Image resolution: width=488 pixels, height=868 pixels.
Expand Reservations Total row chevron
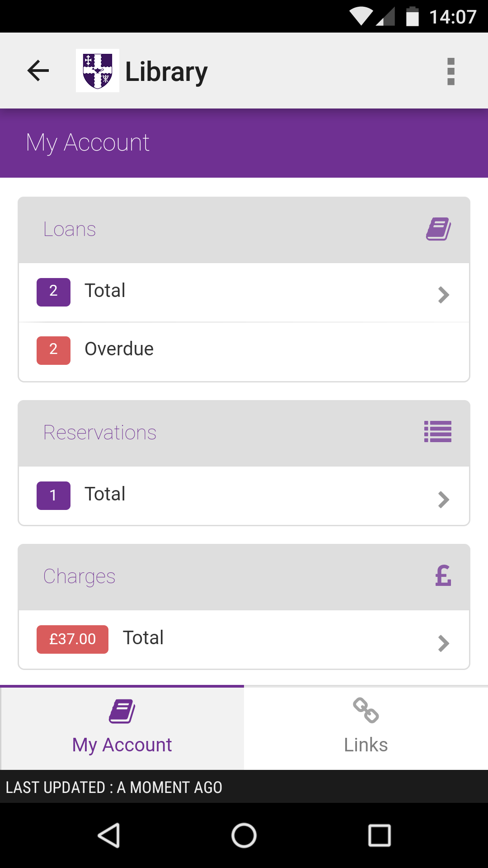pos(443,500)
